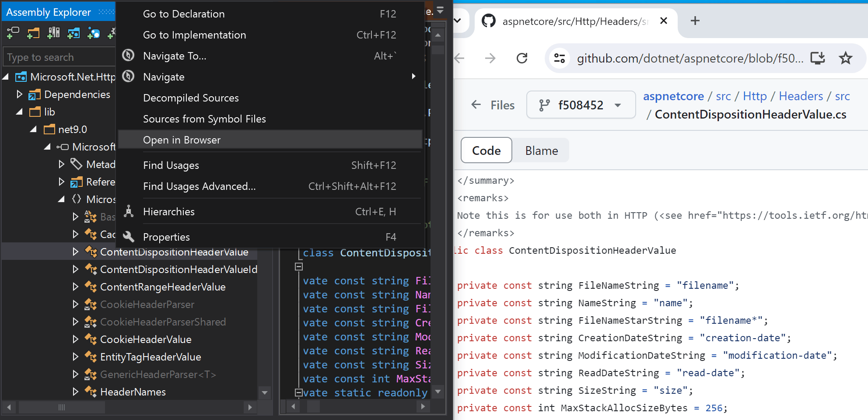Bookmark this page with the star icon

pos(846,58)
